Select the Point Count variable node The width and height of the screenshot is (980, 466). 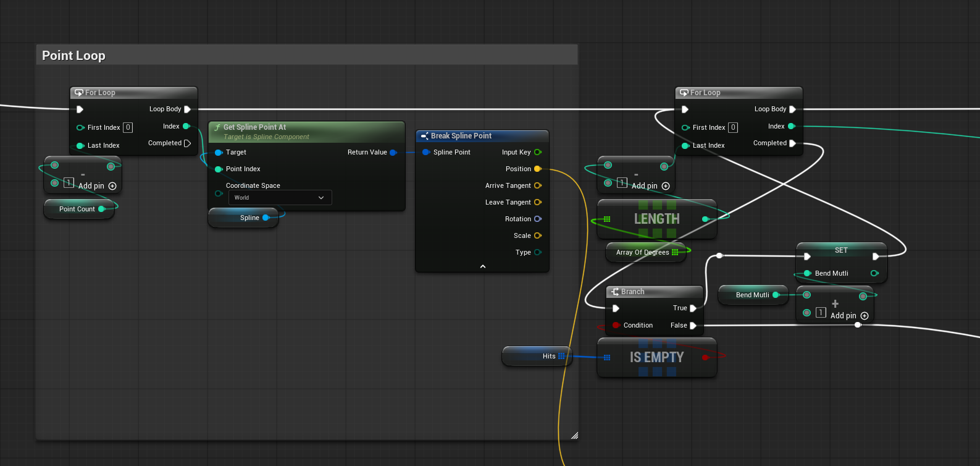point(77,209)
